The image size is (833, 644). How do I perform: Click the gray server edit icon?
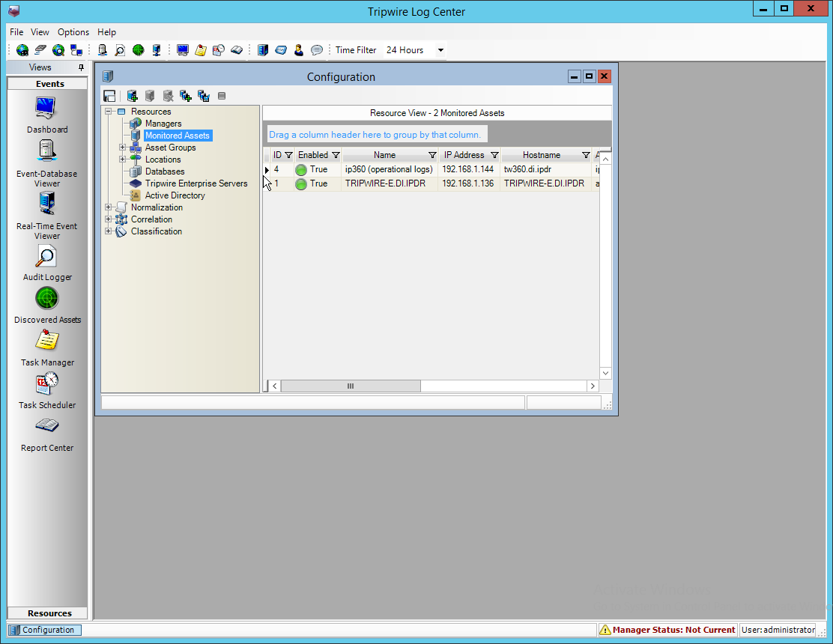click(150, 96)
